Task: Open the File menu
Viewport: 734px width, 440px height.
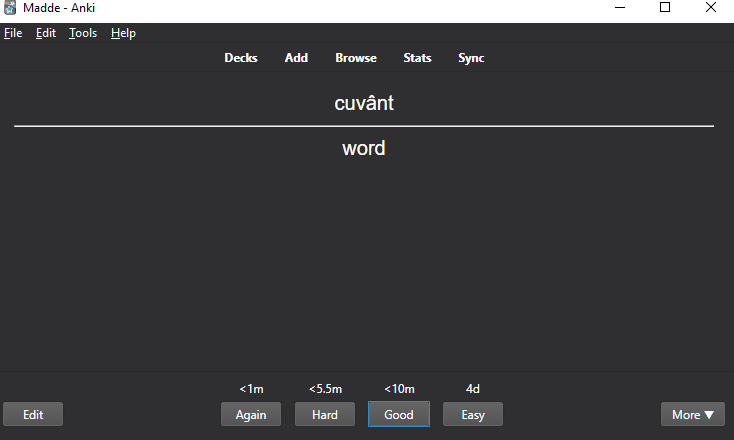Action: coord(13,33)
